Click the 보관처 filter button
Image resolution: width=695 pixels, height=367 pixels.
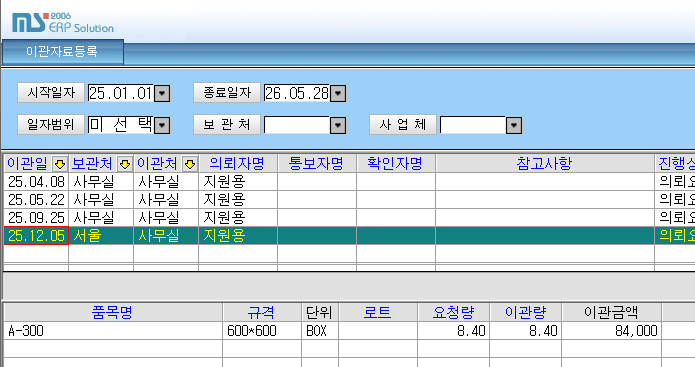tap(227, 125)
